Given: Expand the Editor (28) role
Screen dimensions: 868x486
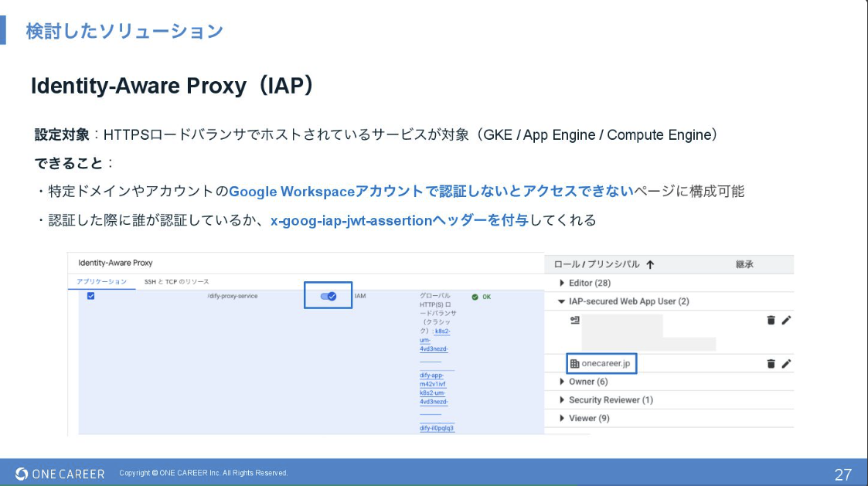Looking at the screenshot, I should coord(562,284).
